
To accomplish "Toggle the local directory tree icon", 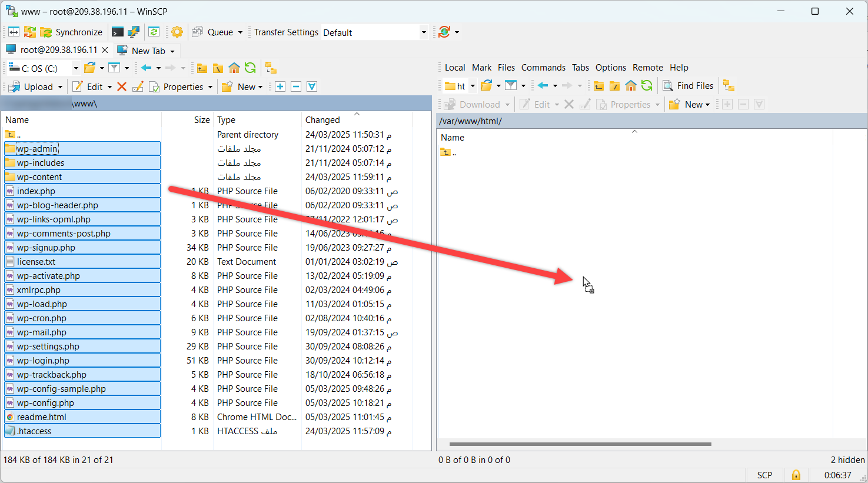I will (271, 68).
